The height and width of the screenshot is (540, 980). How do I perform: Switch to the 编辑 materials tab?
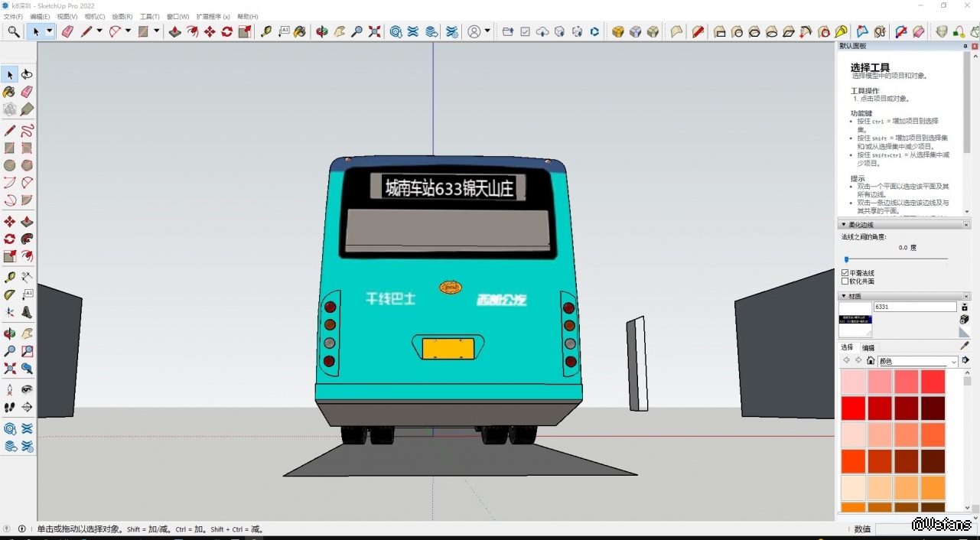(868, 348)
